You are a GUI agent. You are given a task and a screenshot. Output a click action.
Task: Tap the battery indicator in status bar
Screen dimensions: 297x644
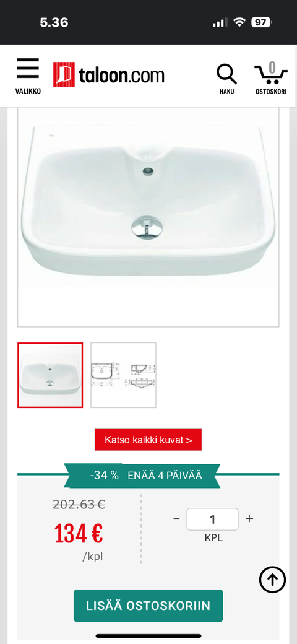(261, 22)
